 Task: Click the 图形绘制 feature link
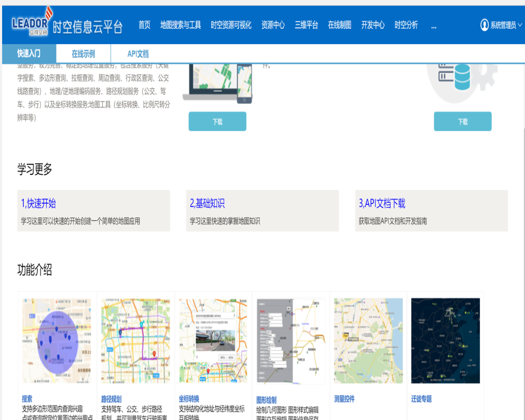point(266,400)
